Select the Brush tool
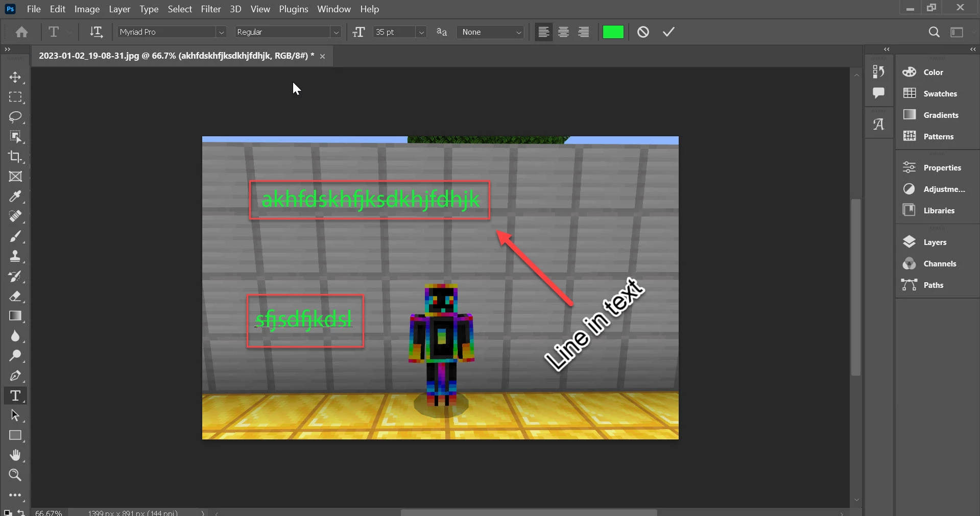The width and height of the screenshot is (980, 516). 15,236
